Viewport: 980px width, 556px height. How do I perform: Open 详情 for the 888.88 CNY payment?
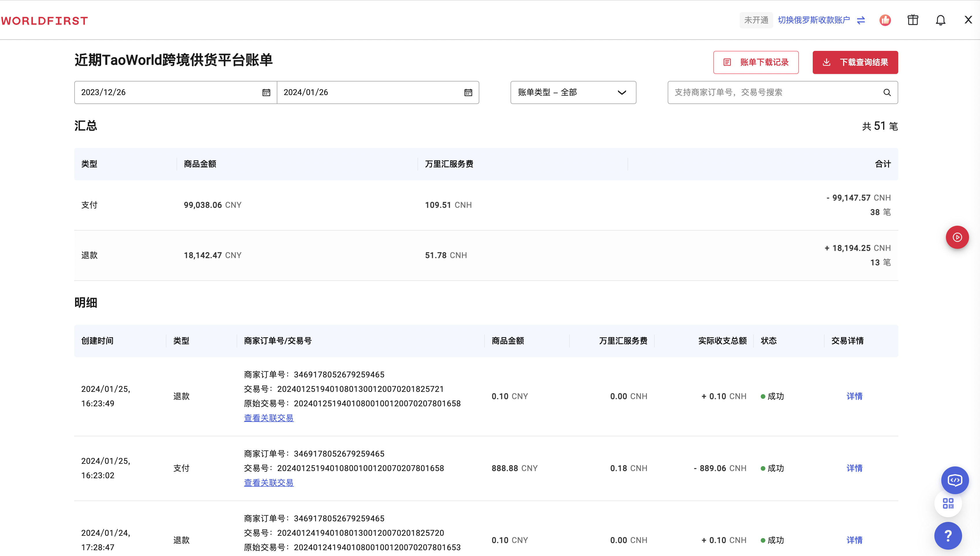click(854, 468)
